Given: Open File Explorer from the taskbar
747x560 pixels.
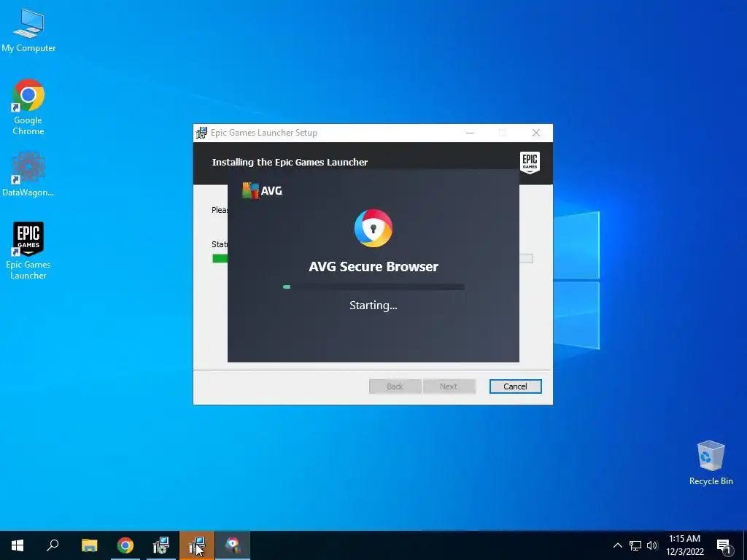Looking at the screenshot, I should (x=89, y=545).
